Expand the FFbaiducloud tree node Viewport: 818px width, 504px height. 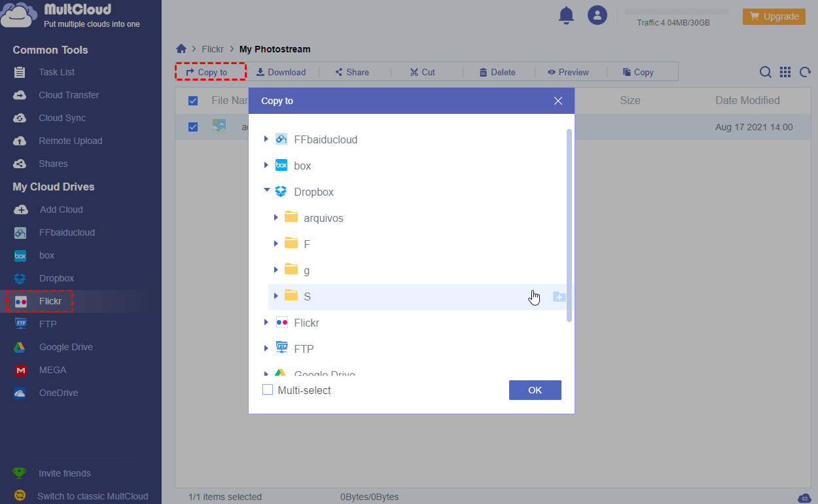[266, 139]
